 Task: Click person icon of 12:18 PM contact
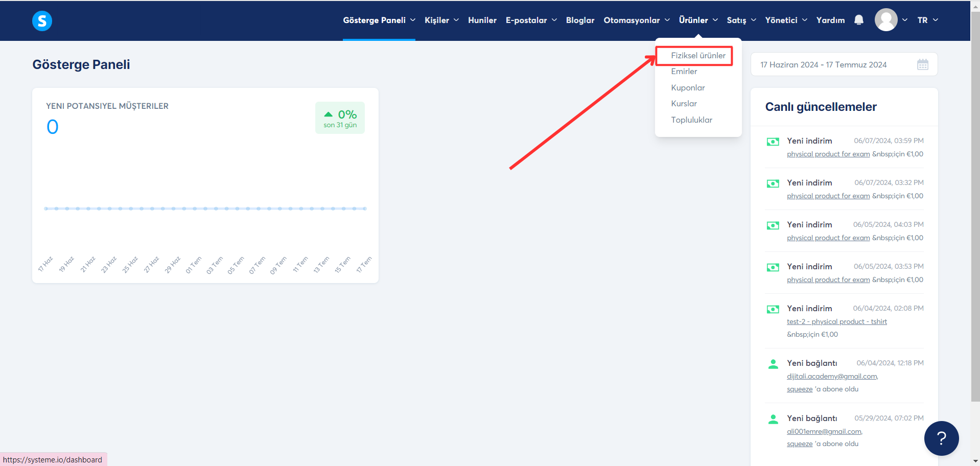773,364
